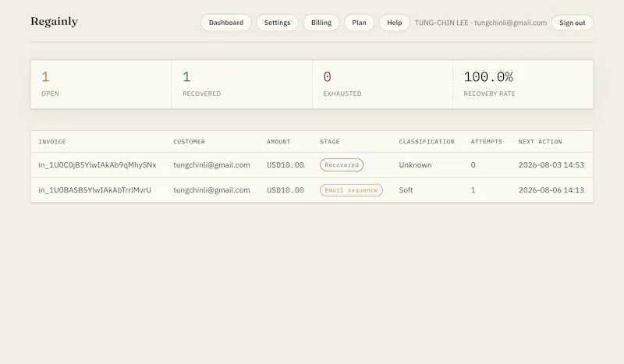Click the Regainly logo
Viewport: 624px width, 364px height.
[54, 22]
